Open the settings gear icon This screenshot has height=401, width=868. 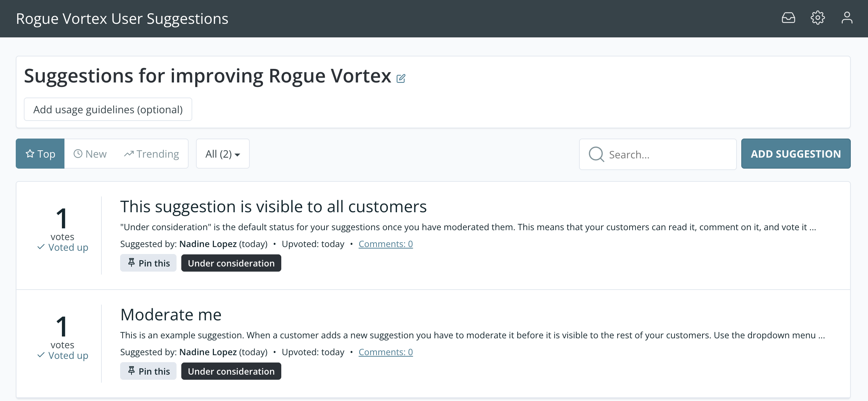click(817, 18)
